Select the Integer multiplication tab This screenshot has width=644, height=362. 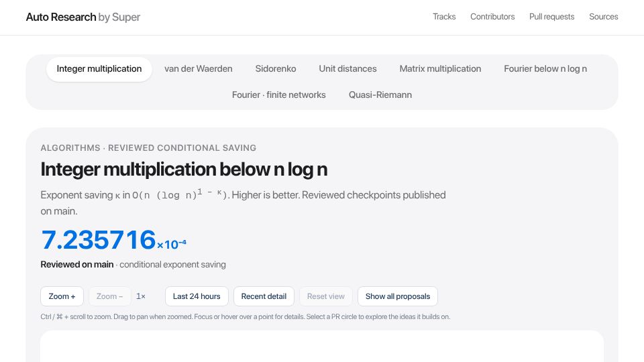pos(99,69)
